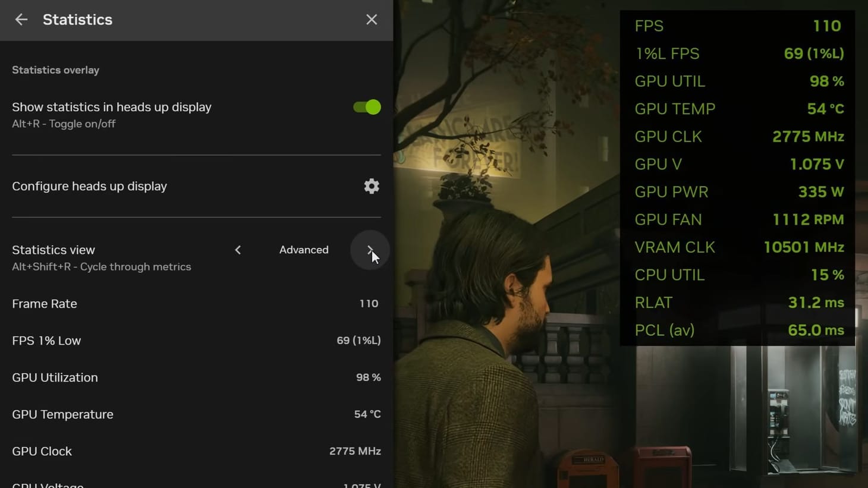The width and height of the screenshot is (868, 488).
Task: Click the "Statistics overlay" section heading
Action: pos(55,70)
